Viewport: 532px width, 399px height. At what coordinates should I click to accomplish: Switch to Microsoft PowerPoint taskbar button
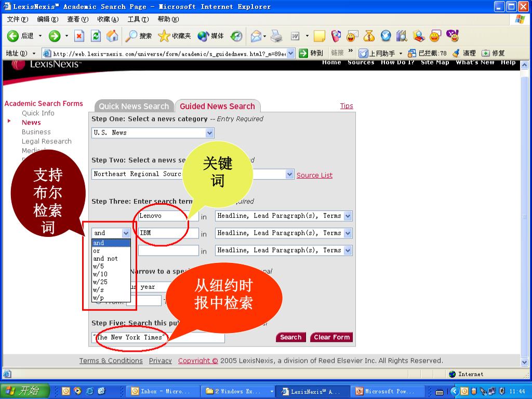(x=387, y=391)
